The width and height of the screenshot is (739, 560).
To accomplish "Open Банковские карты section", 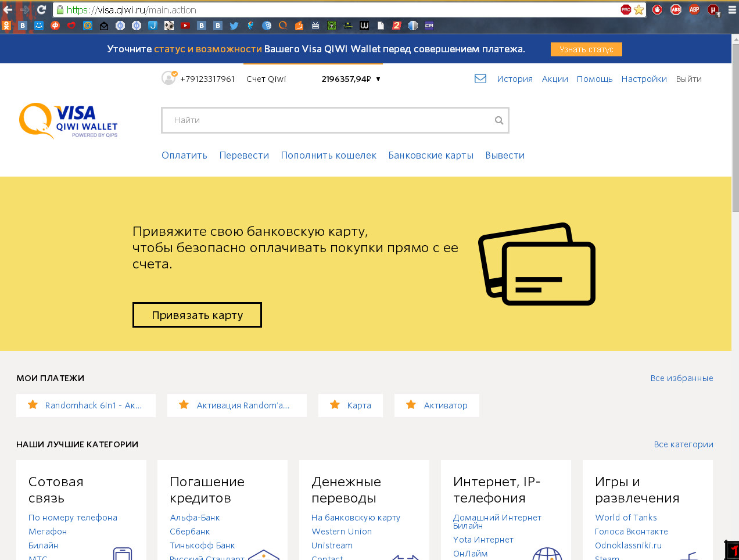I will pyautogui.click(x=431, y=155).
